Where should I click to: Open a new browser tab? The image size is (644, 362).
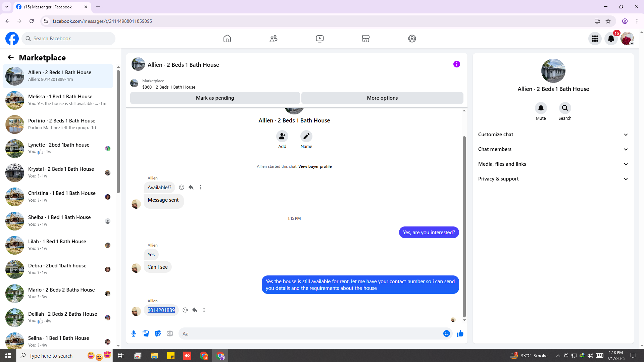point(98,7)
